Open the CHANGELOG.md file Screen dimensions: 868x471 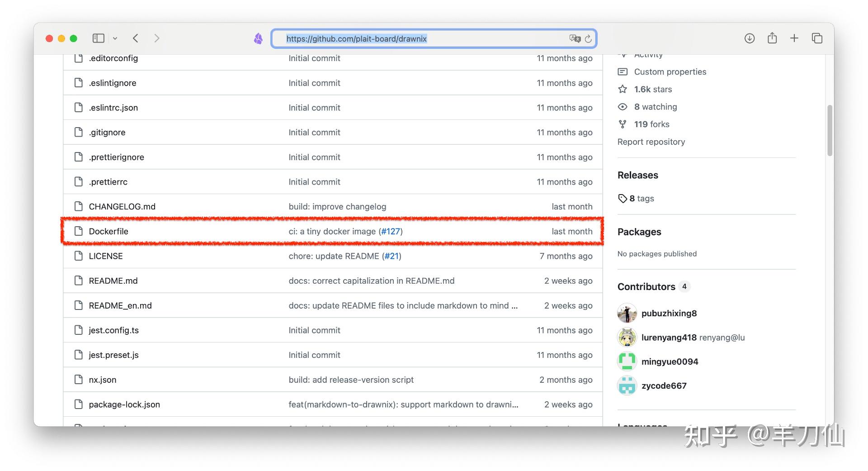click(122, 206)
